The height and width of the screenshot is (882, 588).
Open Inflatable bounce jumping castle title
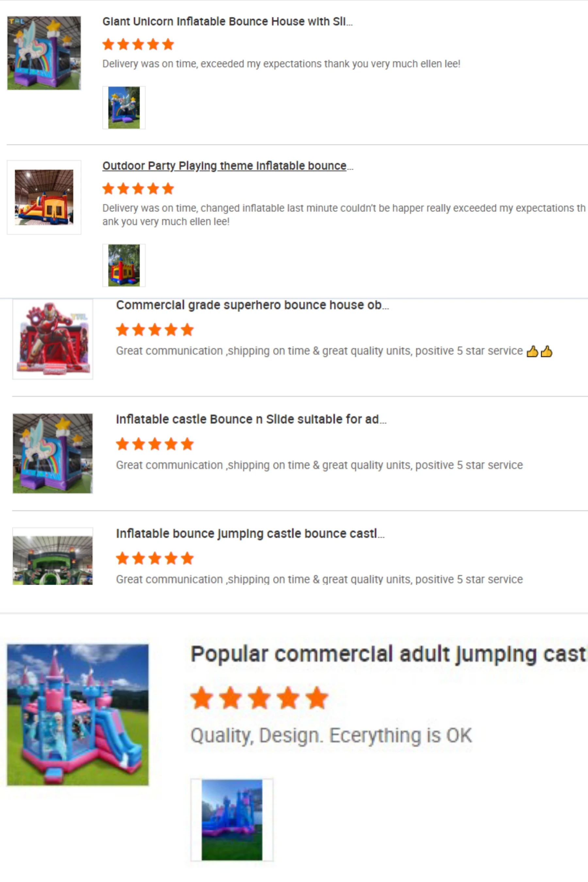(x=250, y=534)
